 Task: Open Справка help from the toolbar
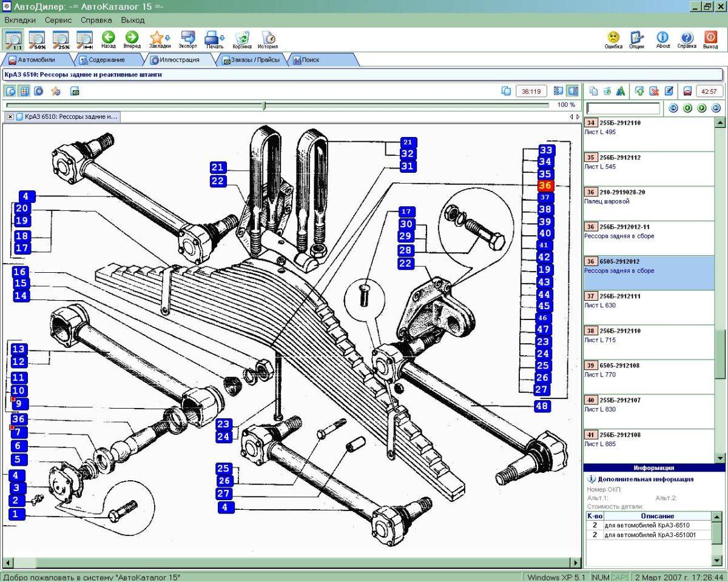coord(687,39)
